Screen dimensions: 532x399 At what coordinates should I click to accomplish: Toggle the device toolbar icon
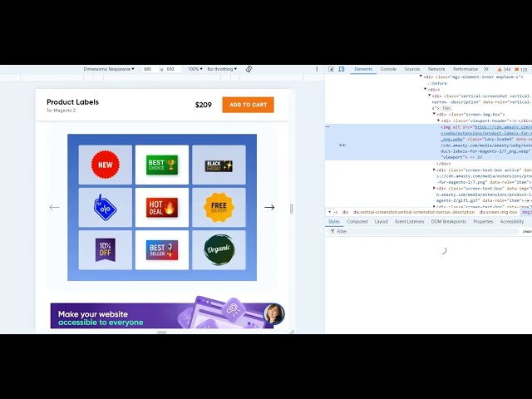point(342,69)
